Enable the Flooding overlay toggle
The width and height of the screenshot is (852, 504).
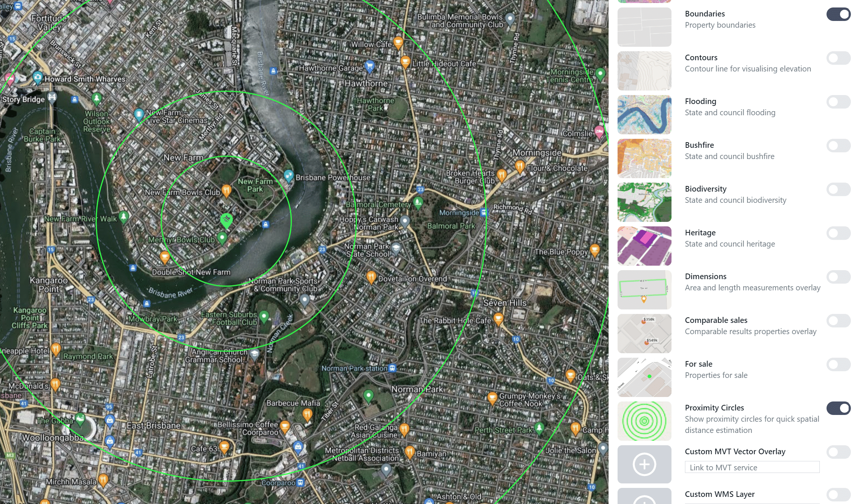point(839,102)
